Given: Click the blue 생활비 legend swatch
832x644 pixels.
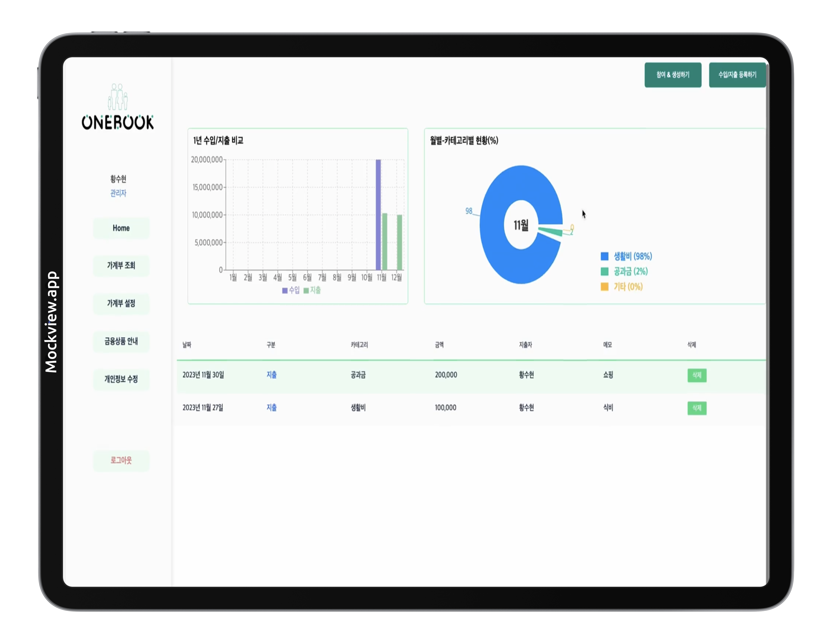Looking at the screenshot, I should (604, 256).
